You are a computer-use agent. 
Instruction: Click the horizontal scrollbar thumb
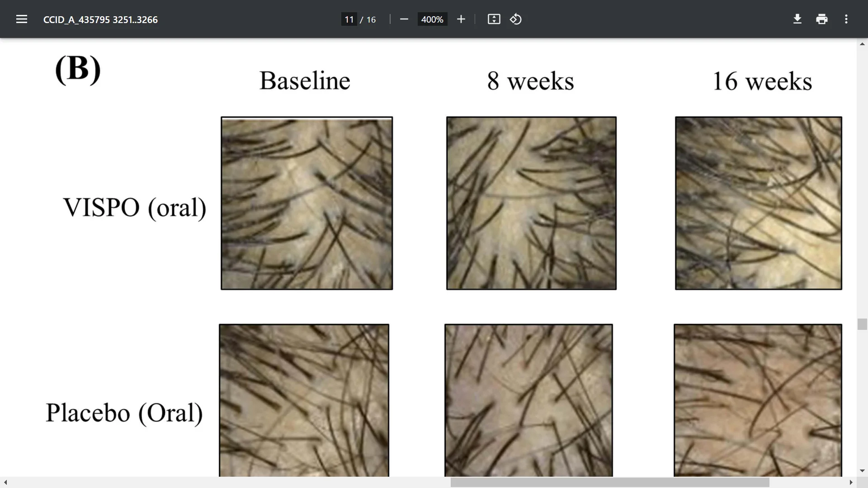(x=610, y=482)
